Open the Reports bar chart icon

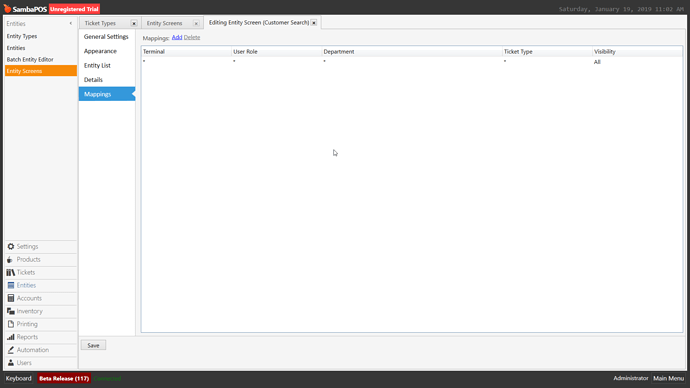tap(11, 337)
